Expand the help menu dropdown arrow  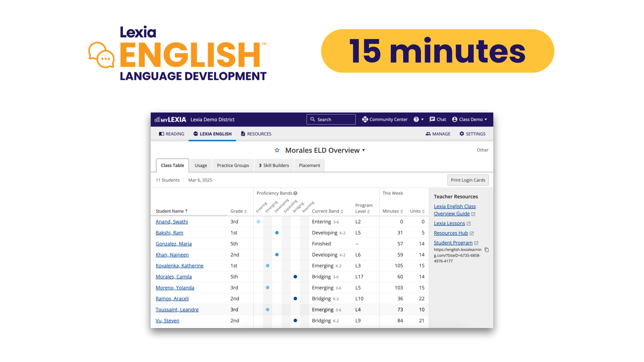tap(422, 119)
